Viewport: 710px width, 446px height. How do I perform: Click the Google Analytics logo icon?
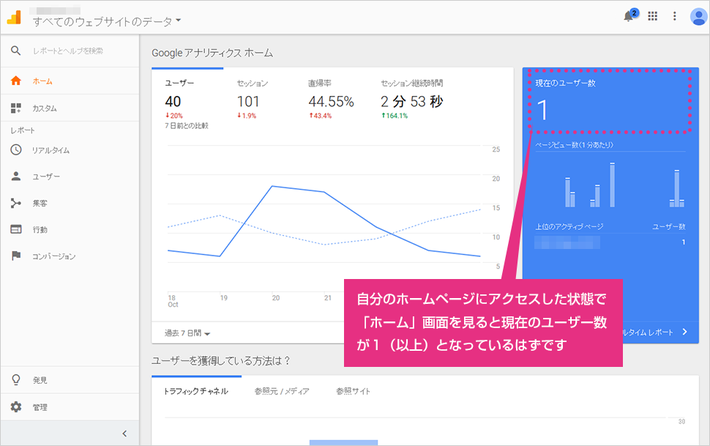(14, 17)
